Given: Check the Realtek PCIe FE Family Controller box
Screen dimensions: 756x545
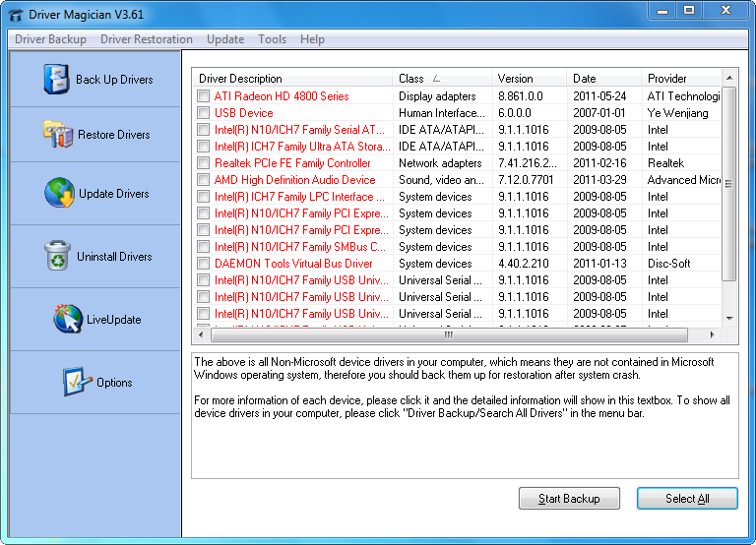Looking at the screenshot, I should coord(204,163).
